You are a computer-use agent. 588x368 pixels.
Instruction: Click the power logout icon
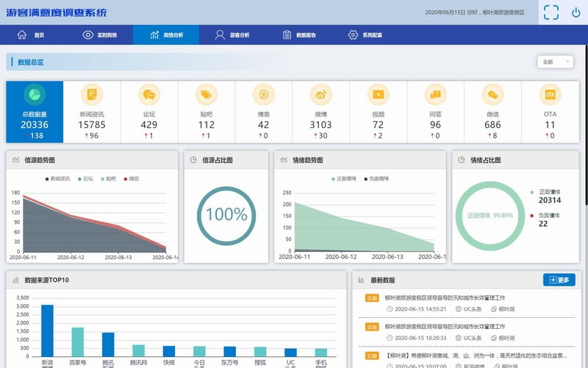coord(576,12)
